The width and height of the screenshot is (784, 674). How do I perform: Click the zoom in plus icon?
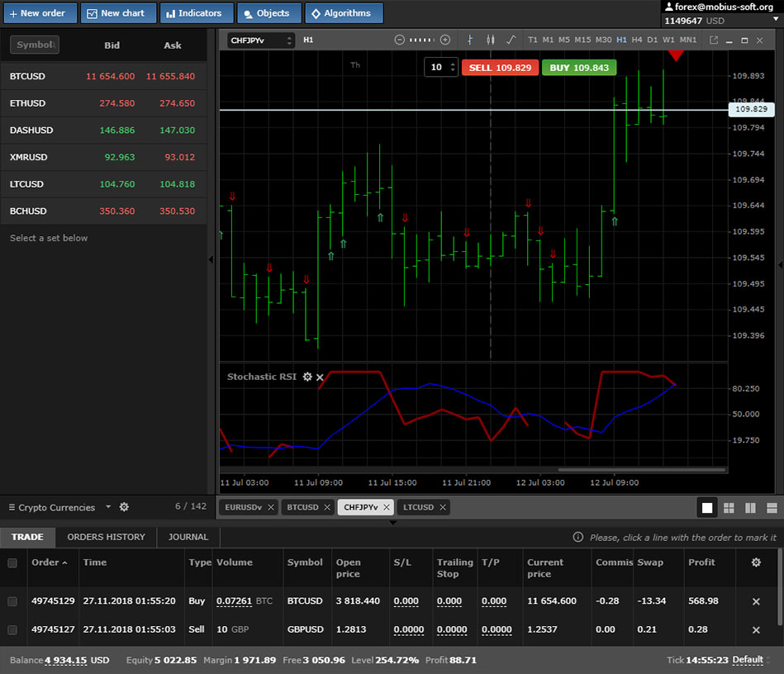[x=445, y=40]
